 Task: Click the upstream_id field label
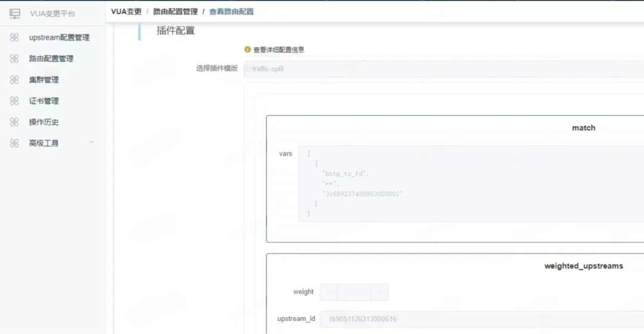(296, 319)
